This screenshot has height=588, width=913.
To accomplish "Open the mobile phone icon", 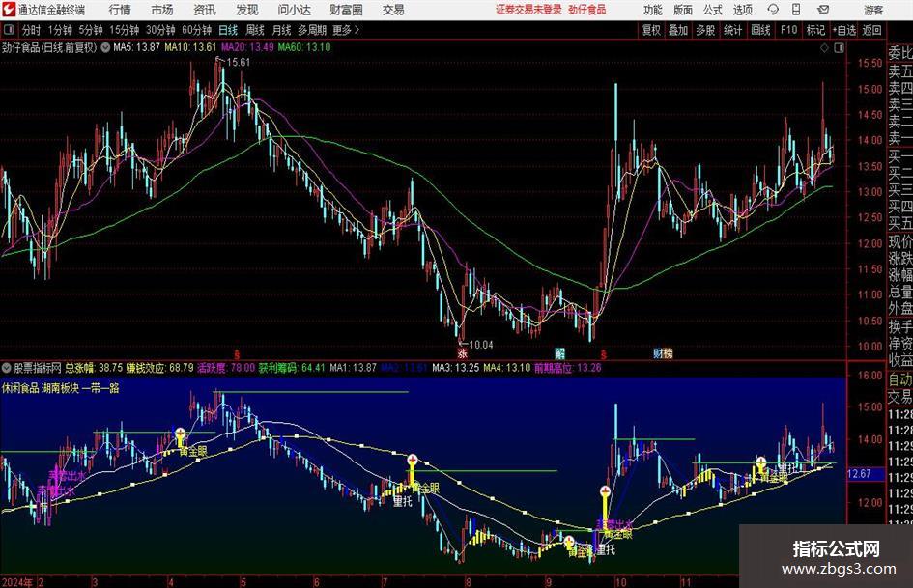I will (796, 10).
